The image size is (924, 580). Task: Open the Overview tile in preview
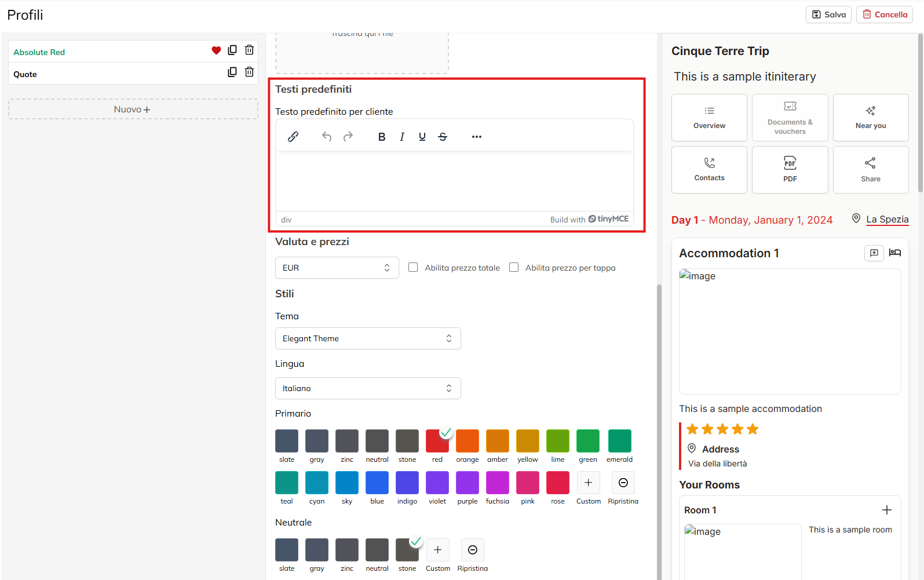[x=709, y=118]
